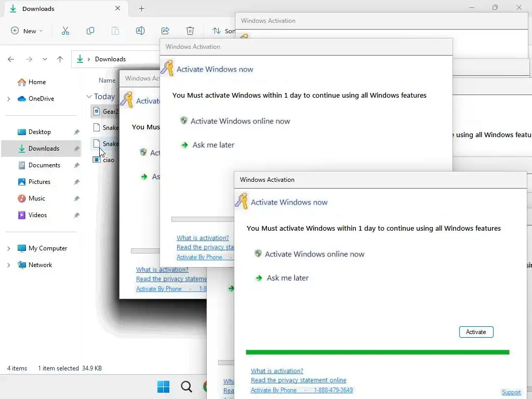The image size is (532, 399).
Task: Open Desktop in Quick access
Action: 39,131
